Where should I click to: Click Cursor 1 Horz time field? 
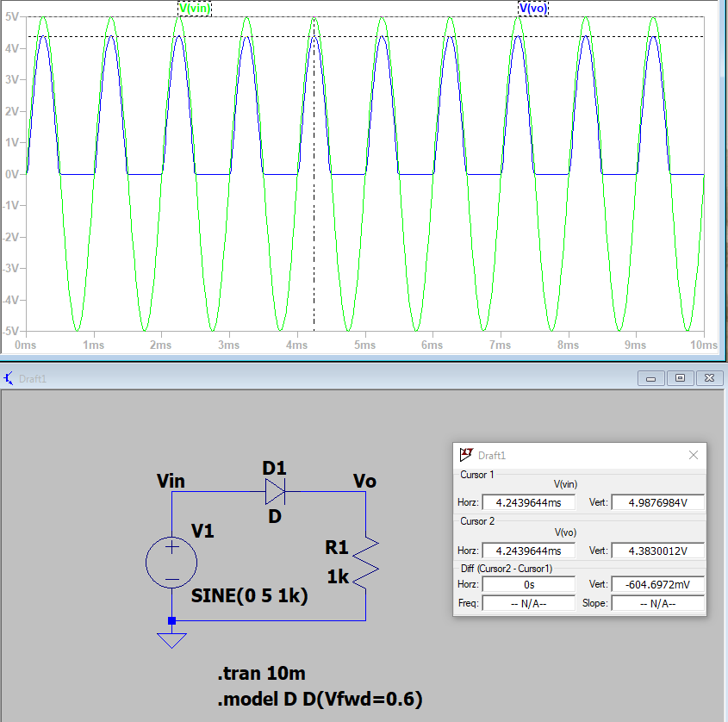pos(527,502)
